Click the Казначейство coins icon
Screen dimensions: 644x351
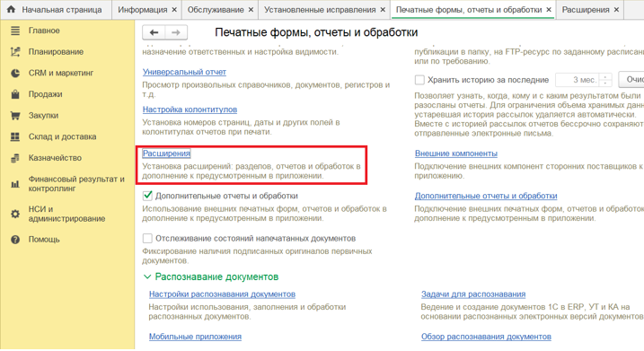coord(15,158)
